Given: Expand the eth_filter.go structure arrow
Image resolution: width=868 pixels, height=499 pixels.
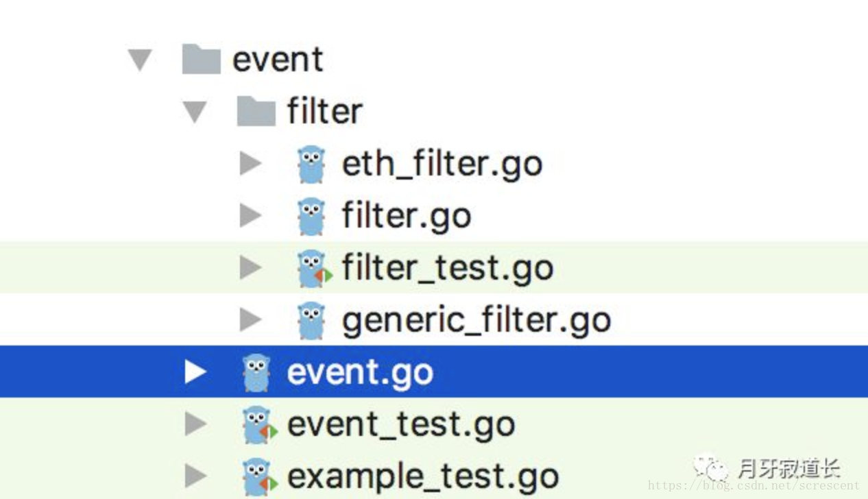Looking at the screenshot, I should 250,165.
